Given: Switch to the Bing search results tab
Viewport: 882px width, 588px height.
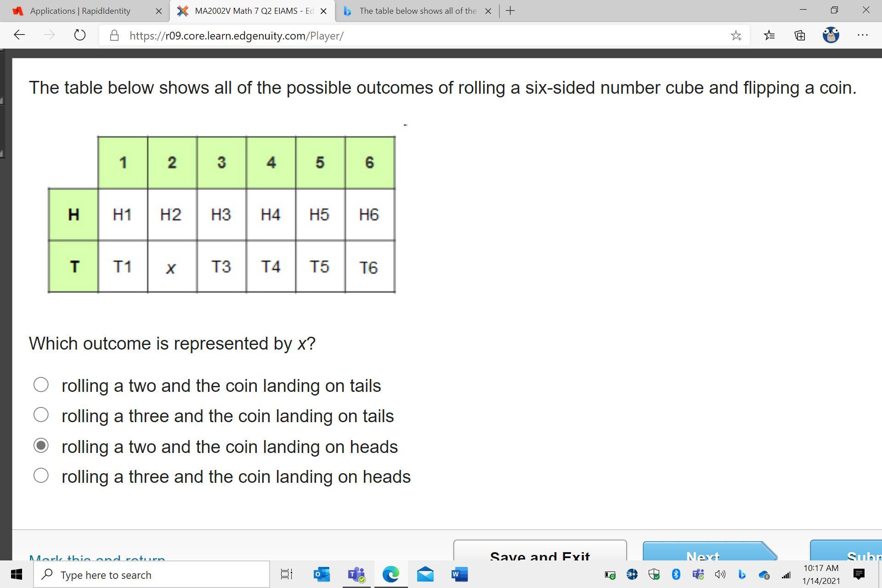Looking at the screenshot, I should [x=417, y=11].
